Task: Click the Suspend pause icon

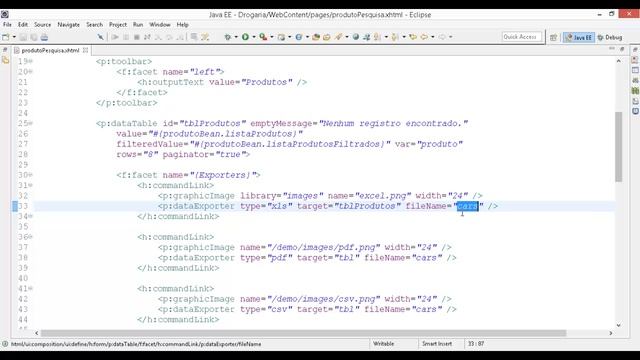Action: 126,37
